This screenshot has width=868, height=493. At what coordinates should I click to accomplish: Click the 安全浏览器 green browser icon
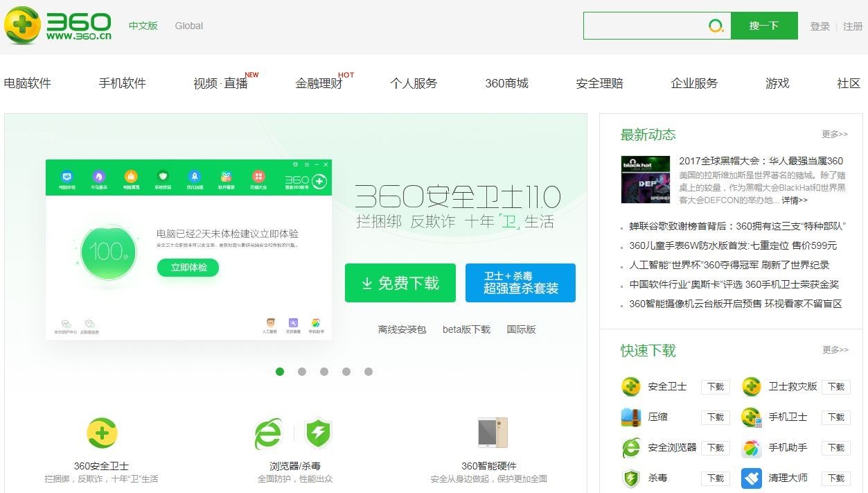point(630,448)
